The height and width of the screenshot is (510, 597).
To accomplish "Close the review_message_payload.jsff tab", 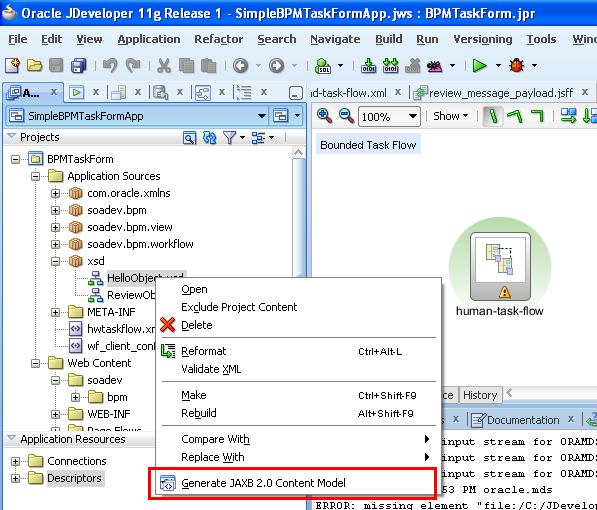I will [x=585, y=92].
